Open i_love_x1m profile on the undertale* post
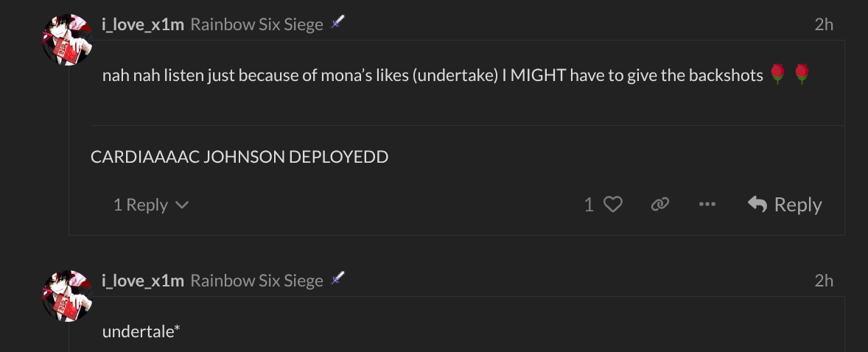The width and height of the screenshot is (868, 352). coord(143,281)
